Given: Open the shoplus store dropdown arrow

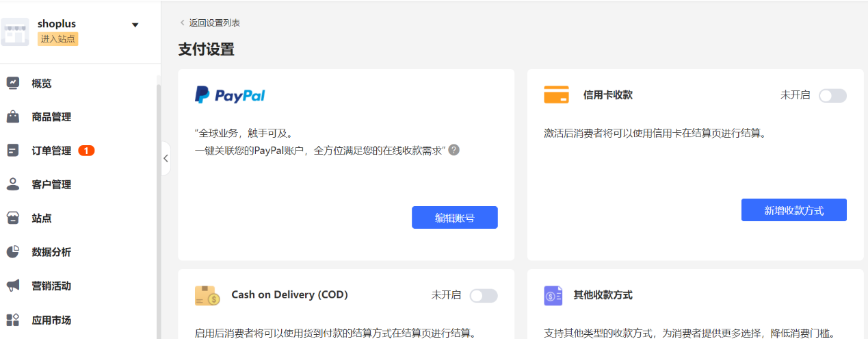Looking at the screenshot, I should (135, 25).
